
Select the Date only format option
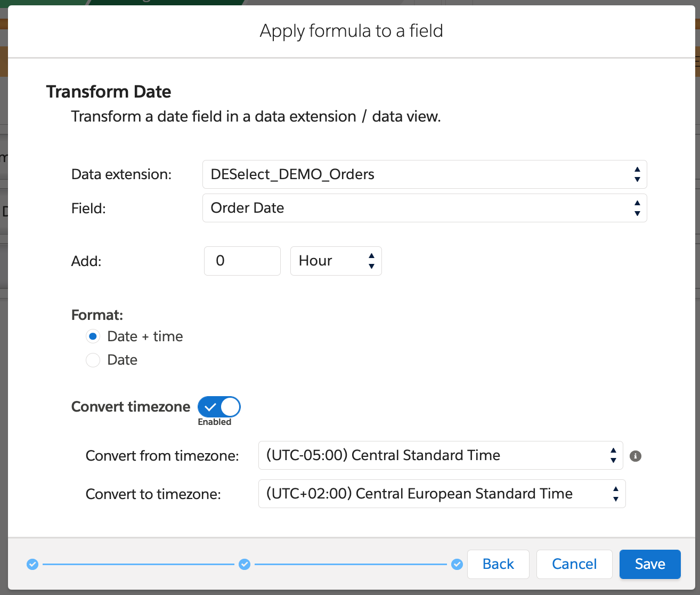(x=93, y=360)
